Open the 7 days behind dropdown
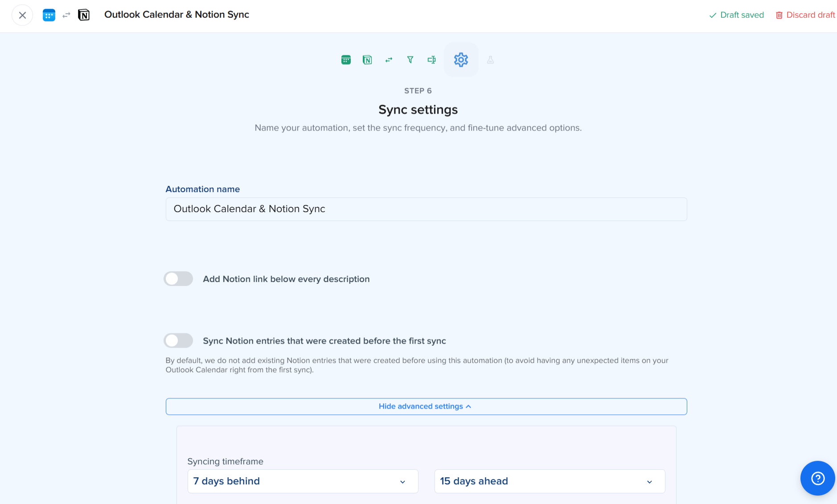Screen dimensions: 837x504 click(303, 481)
